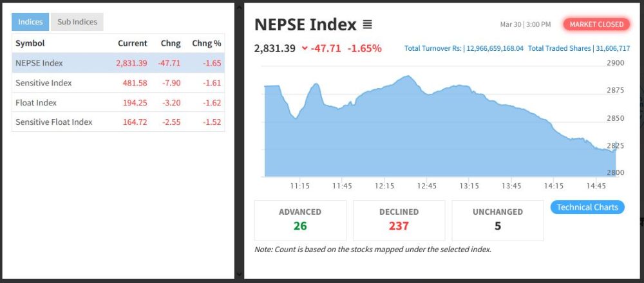Open the chart menu icon beside NEPSE Index
This screenshot has height=283, width=644.
pyautogui.click(x=367, y=25)
